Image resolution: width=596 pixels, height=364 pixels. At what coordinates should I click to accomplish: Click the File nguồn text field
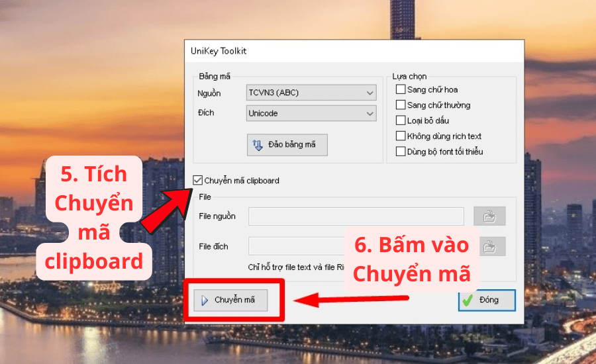pyautogui.click(x=356, y=216)
